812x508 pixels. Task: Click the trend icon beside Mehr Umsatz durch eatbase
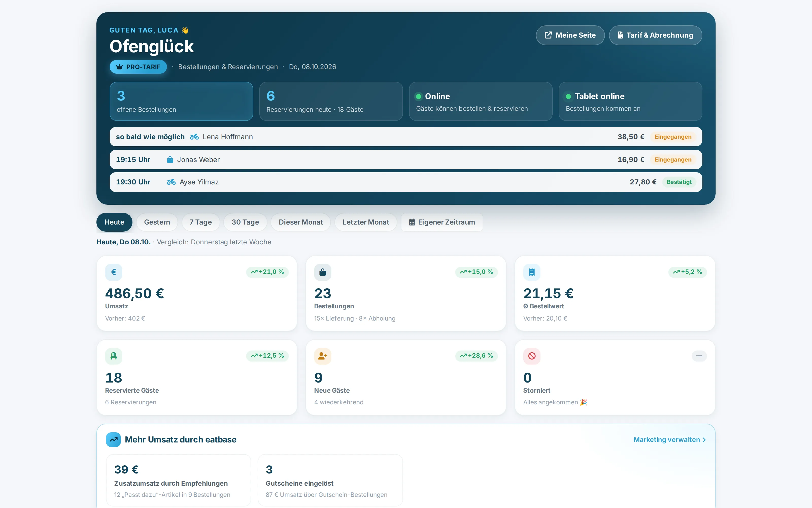click(113, 439)
